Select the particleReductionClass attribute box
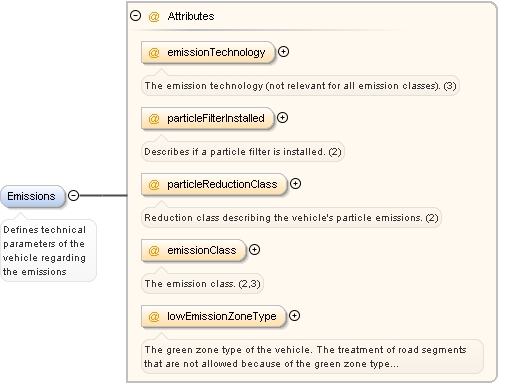 pos(214,184)
